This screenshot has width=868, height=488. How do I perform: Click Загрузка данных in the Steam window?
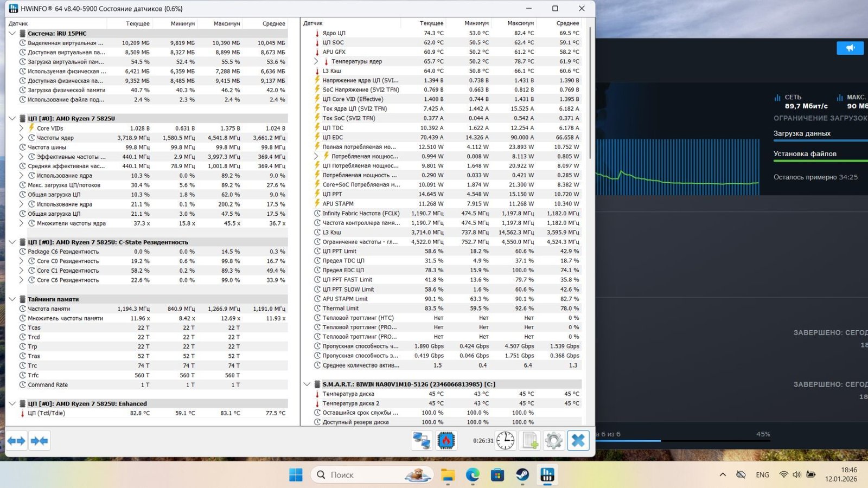(x=802, y=133)
